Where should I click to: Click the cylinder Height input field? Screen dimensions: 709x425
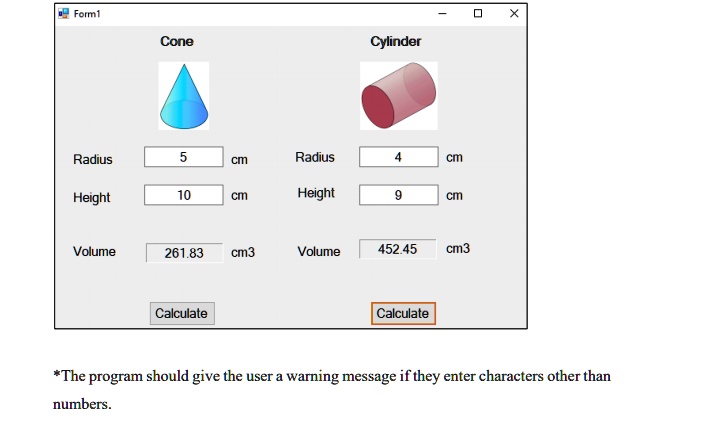[x=398, y=195]
